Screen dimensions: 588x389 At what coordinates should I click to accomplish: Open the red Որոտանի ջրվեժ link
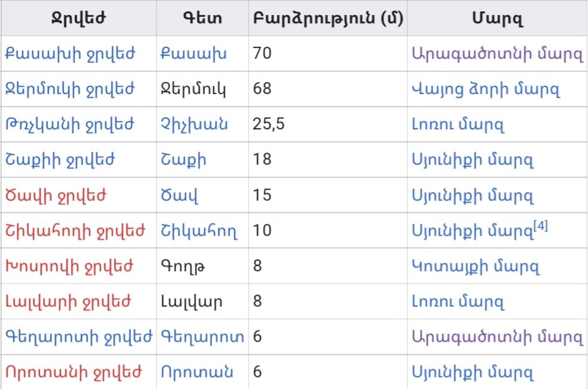tap(73, 372)
